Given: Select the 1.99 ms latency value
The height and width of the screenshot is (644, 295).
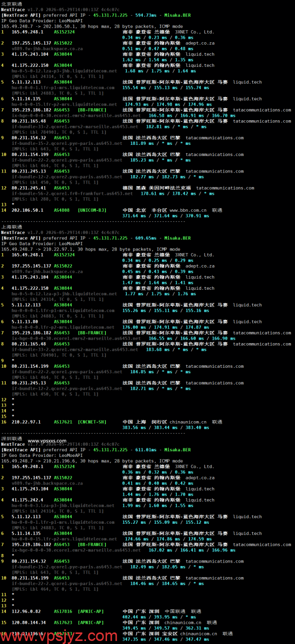Looking at the screenshot, I should [x=132, y=506].
